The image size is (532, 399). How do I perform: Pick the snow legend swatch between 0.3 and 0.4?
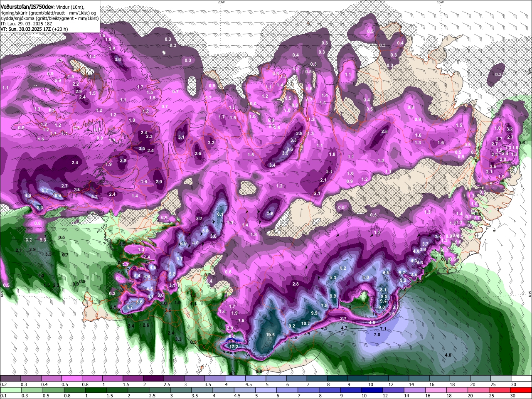tap(30, 379)
